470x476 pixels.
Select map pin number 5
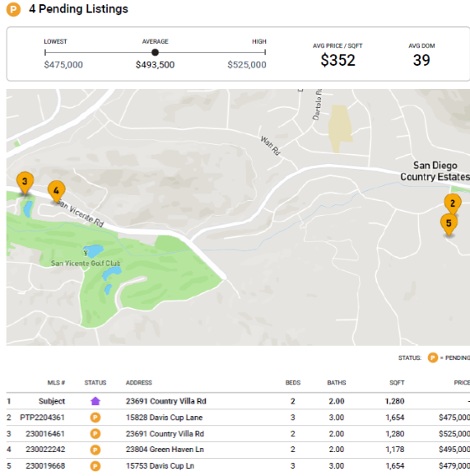click(449, 224)
